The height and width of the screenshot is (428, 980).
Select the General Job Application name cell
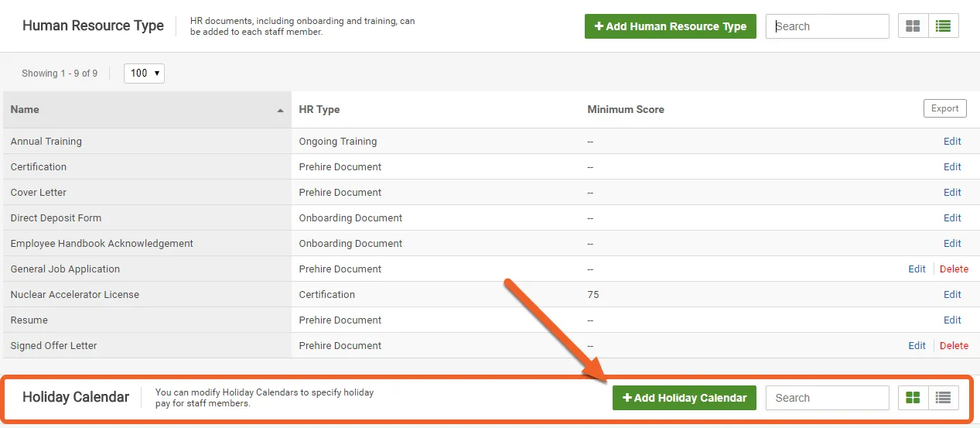tap(147, 269)
